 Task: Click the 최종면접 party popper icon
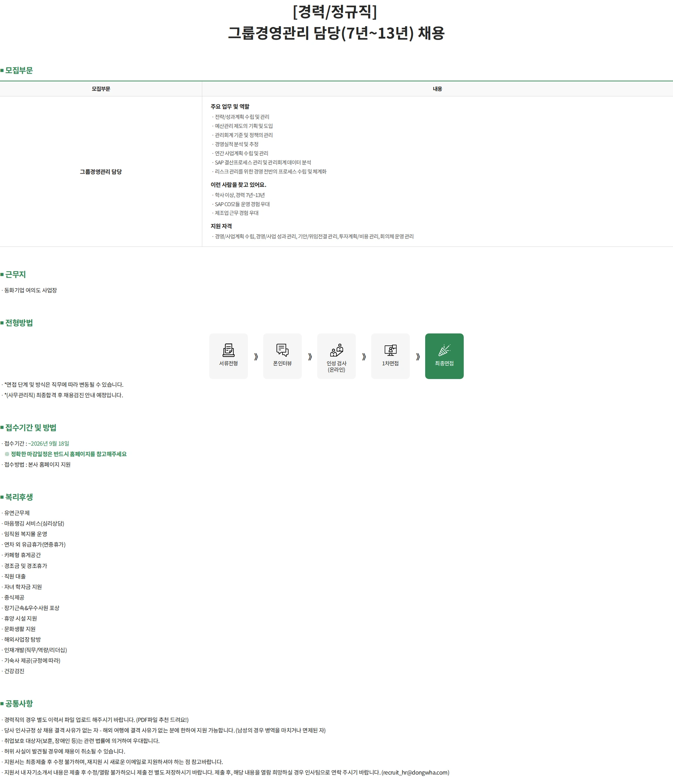pos(444,350)
